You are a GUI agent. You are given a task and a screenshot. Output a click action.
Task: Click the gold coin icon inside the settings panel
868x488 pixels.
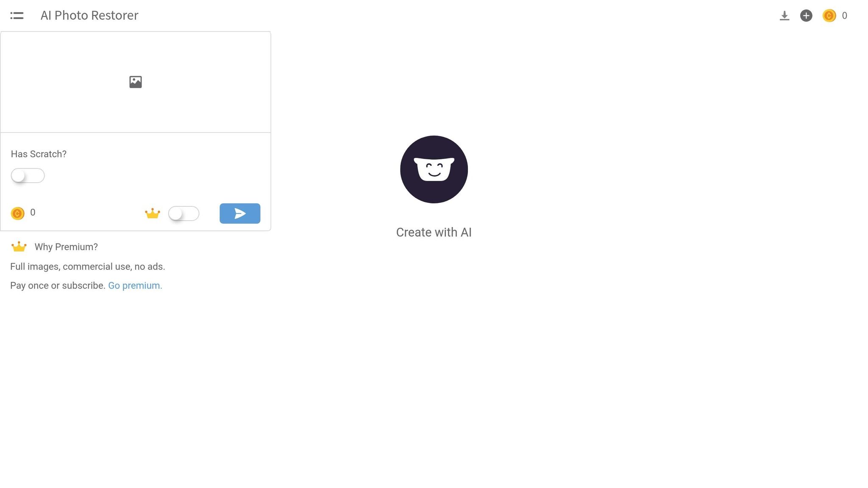tap(17, 213)
